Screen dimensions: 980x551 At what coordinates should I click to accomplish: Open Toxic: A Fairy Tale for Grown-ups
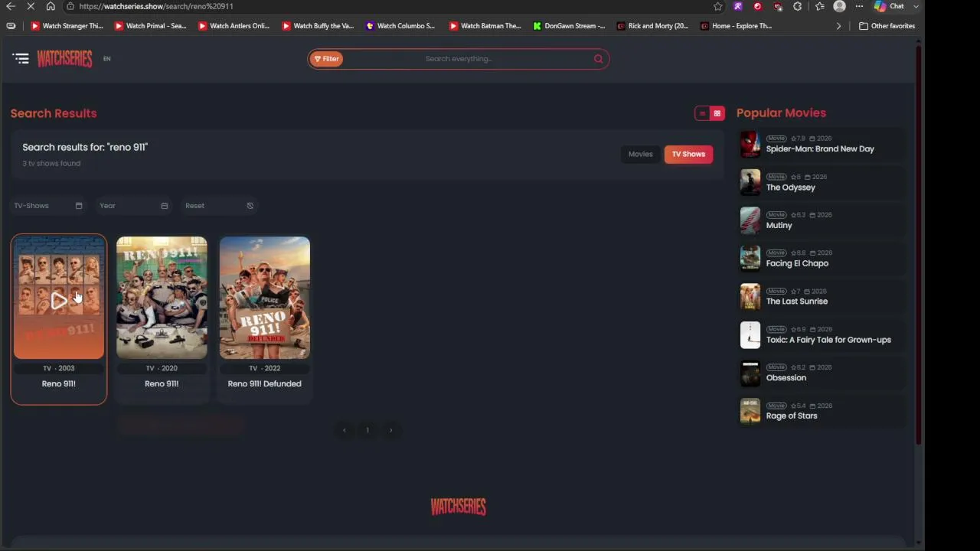click(828, 340)
